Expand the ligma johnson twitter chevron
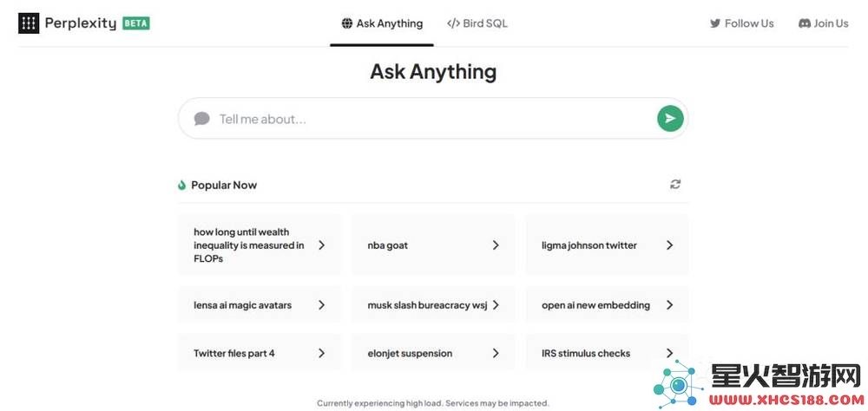The width and height of the screenshot is (868, 411). [669, 245]
